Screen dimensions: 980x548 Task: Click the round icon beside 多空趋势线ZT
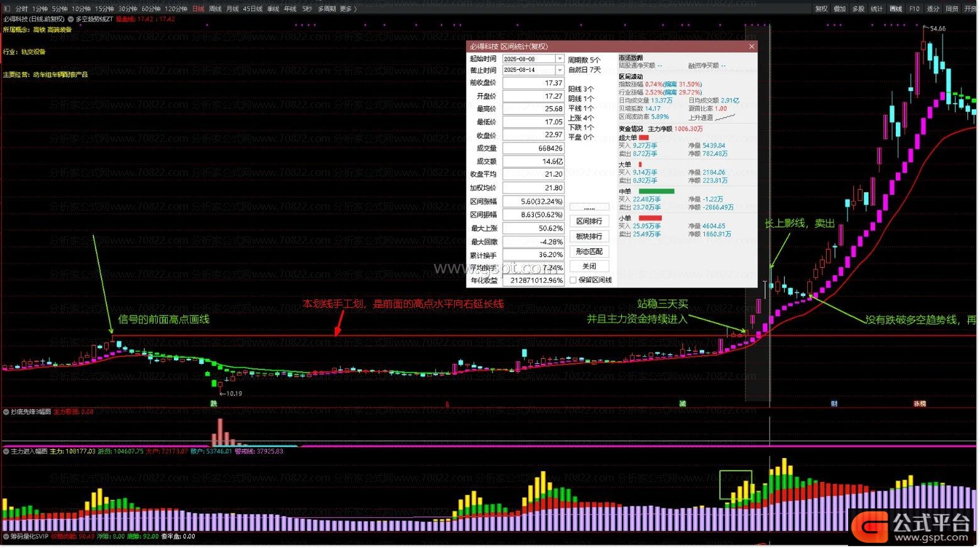[71, 19]
